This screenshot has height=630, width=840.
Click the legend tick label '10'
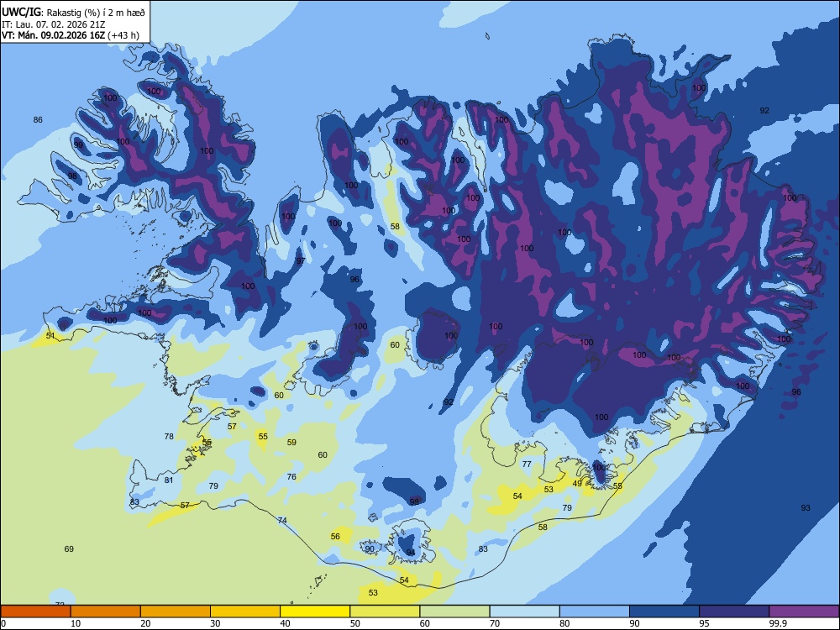tap(76, 623)
